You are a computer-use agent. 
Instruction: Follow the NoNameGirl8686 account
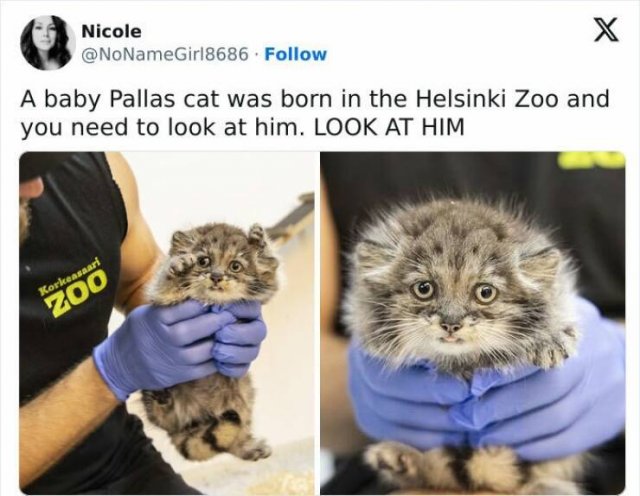click(x=296, y=54)
